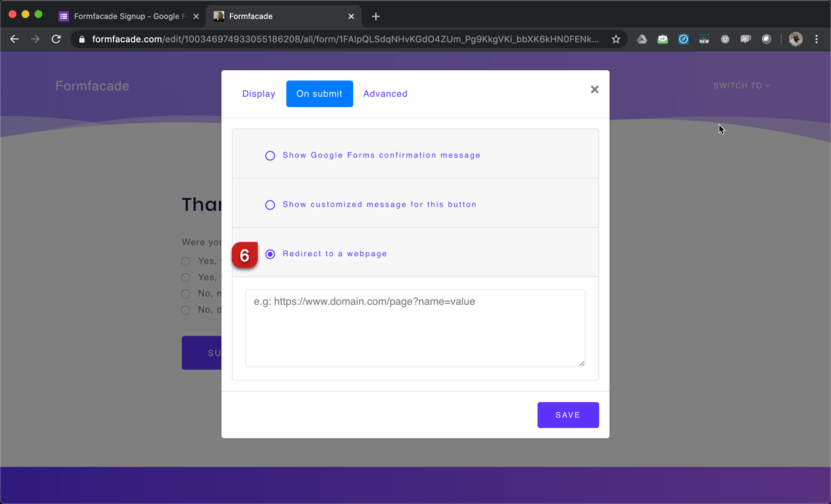Open the blue compass extension icon
The image size is (831, 504).
683,39
